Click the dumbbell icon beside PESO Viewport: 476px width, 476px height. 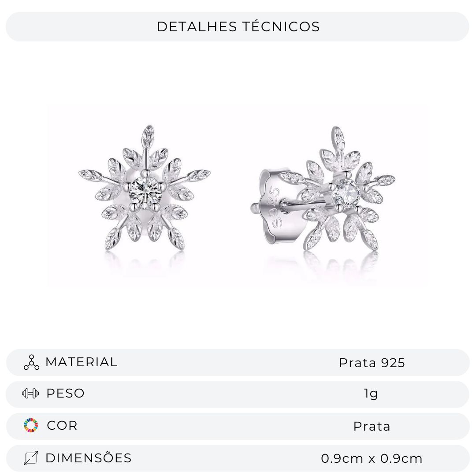[x=30, y=394]
